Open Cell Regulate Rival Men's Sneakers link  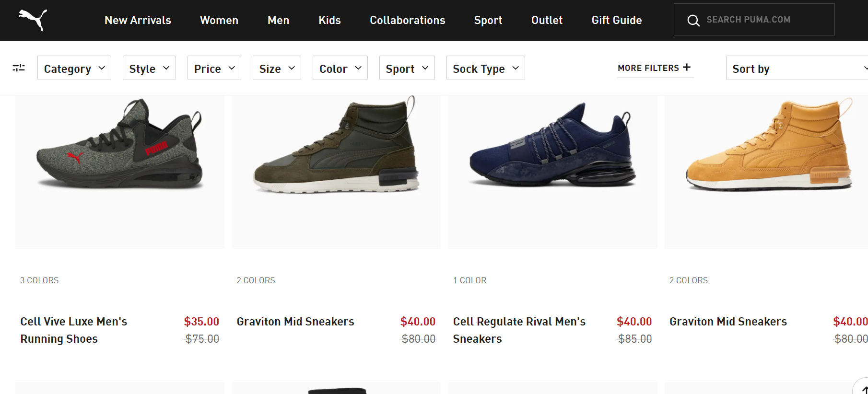(519, 330)
